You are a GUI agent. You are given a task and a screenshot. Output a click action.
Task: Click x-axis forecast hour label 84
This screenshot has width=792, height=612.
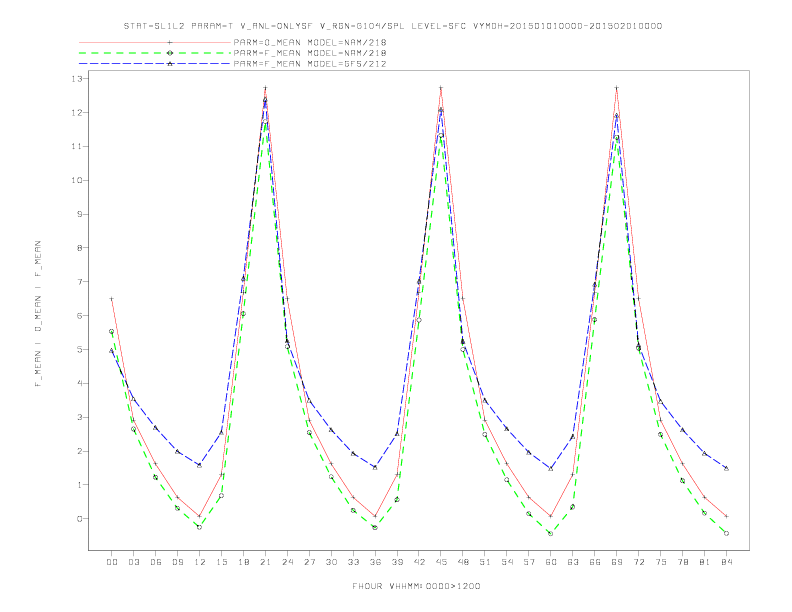point(726,562)
